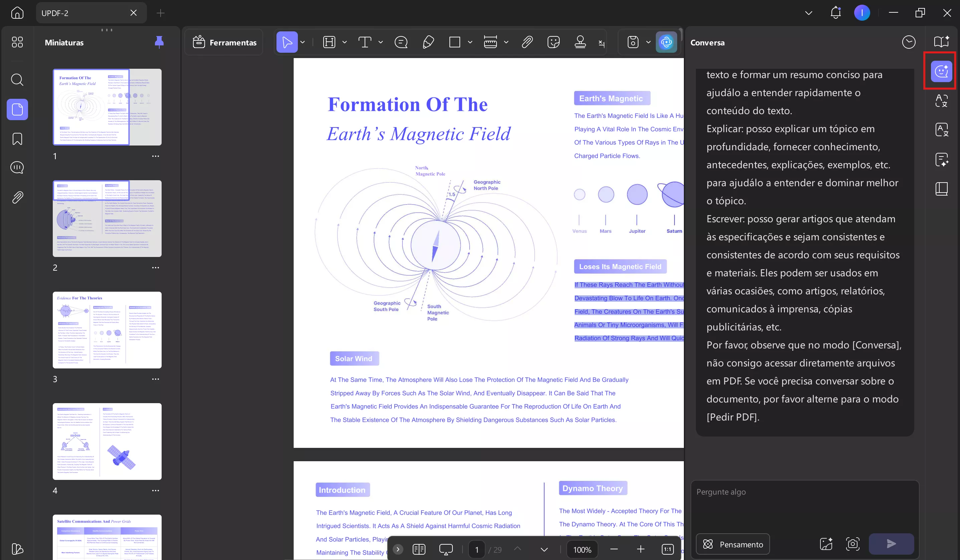
Task: Select the sticker tool
Action: (x=553, y=42)
